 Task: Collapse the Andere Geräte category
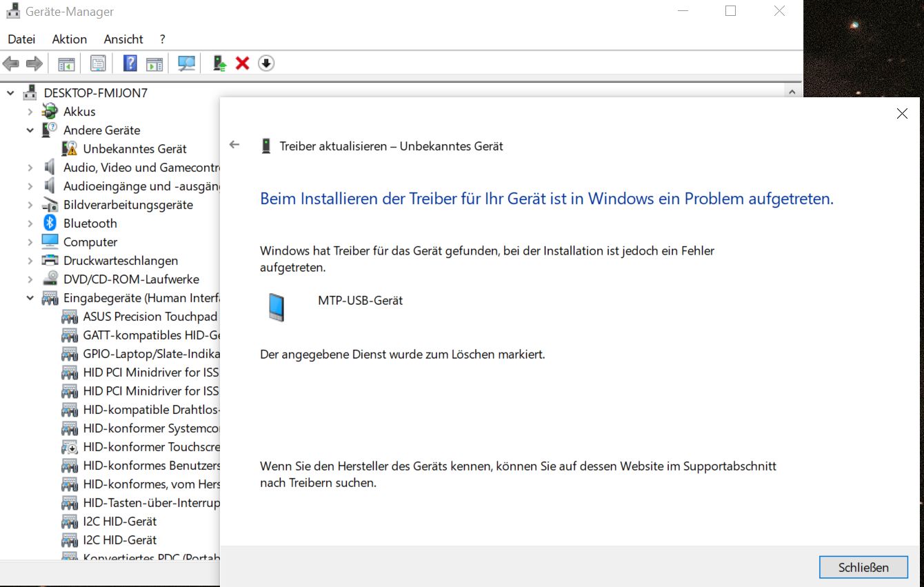point(30,130)
